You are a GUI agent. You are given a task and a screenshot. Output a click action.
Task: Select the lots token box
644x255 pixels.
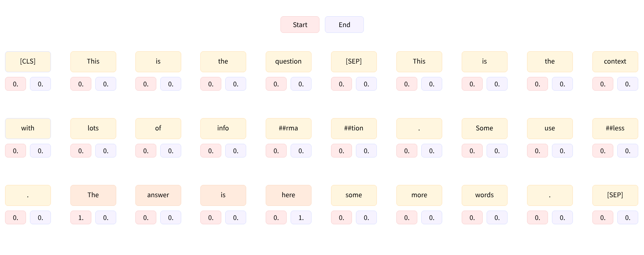click(x=93, y=129)
